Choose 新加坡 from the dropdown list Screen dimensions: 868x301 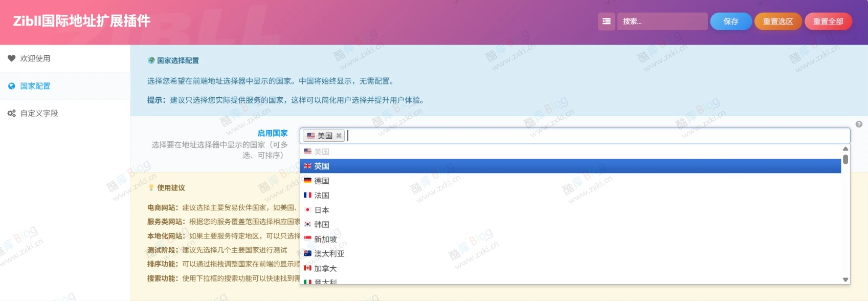325,239
